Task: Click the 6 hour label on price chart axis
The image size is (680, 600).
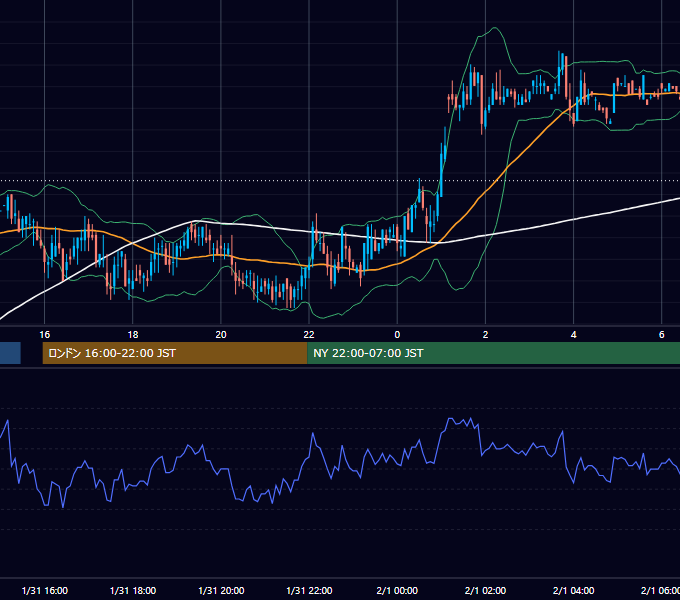Action: tap(661, 335)
